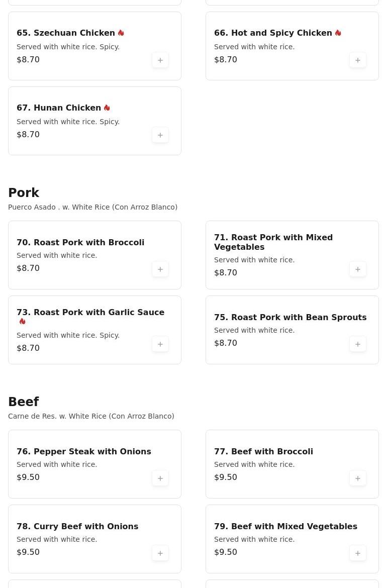Add Hot and Spicy Chicken to cart

coord(358,60)
